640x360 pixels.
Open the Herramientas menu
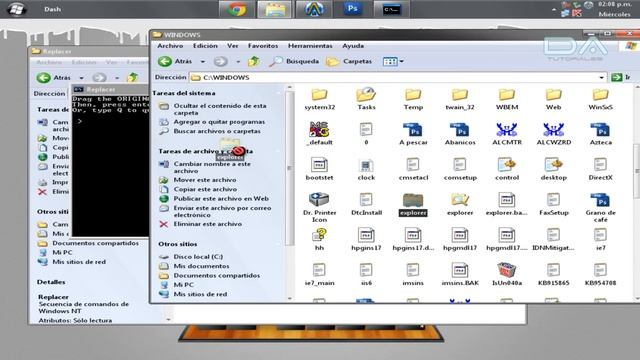[x=310, y=46]
